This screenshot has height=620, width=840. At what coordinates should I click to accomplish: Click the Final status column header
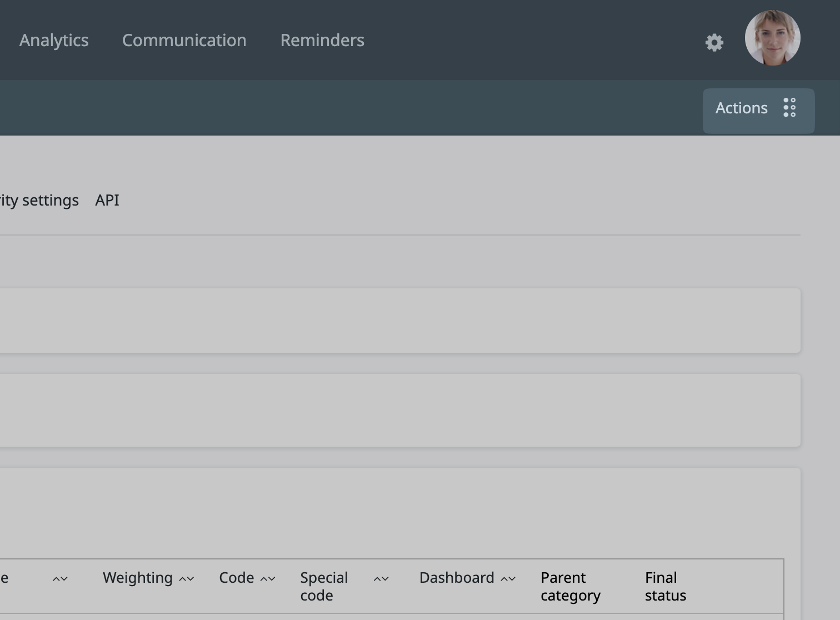(x=665, y=586)
